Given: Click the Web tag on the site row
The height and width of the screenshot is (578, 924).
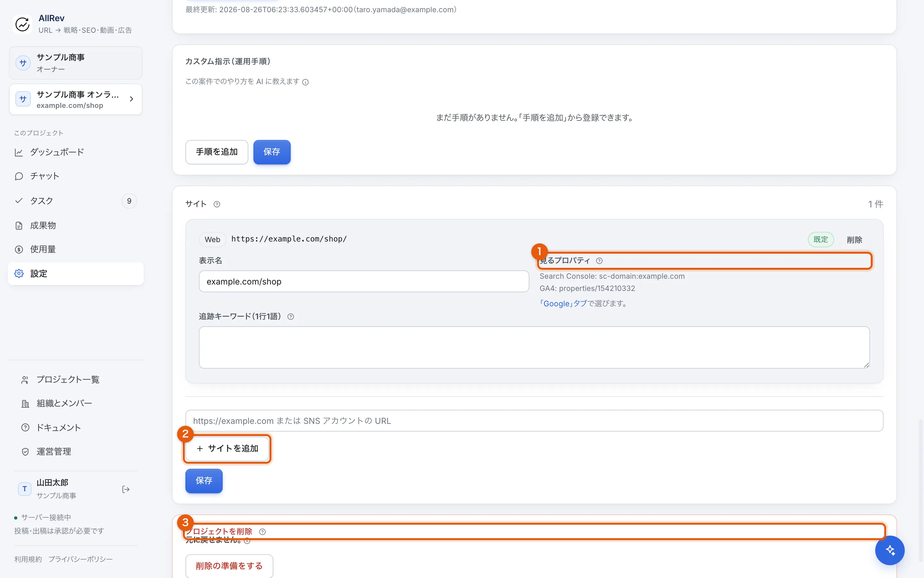Looking at the screenshot, I should (212, 239).
